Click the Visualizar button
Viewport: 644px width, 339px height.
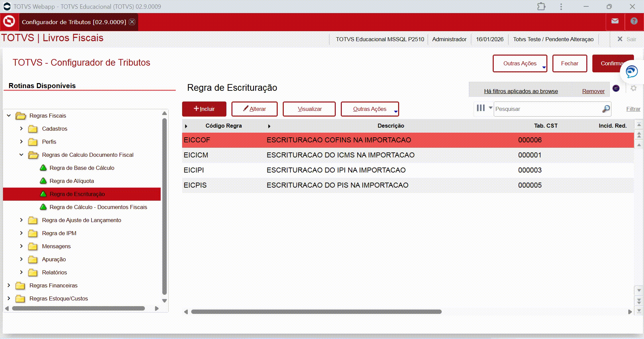click(309, 109)
